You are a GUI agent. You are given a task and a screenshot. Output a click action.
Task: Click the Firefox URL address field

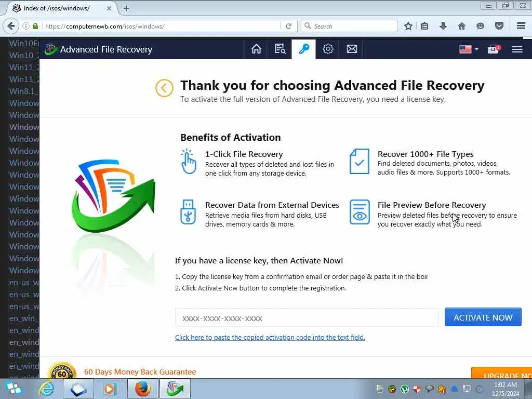click(161, 26)
